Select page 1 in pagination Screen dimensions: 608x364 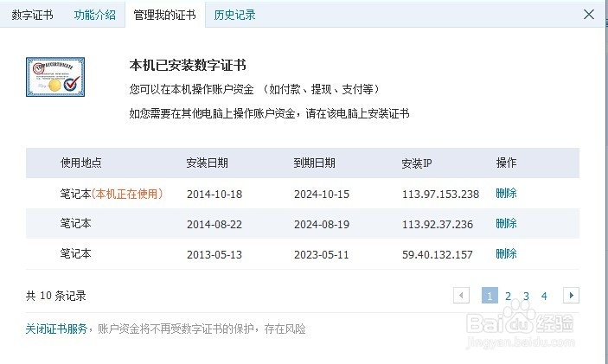[490, 296]
